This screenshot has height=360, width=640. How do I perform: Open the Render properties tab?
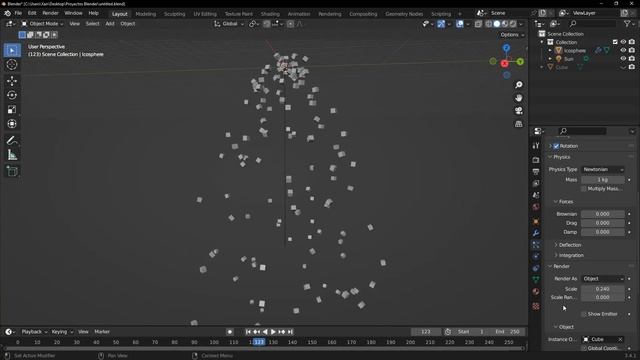[536, 160]
